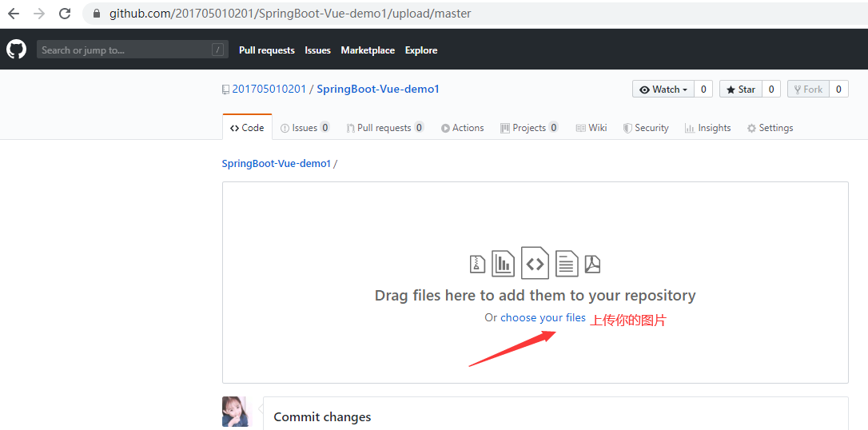Click the Star count of 0
Screen dimensions: 868x430
click(x=771, y=89)
